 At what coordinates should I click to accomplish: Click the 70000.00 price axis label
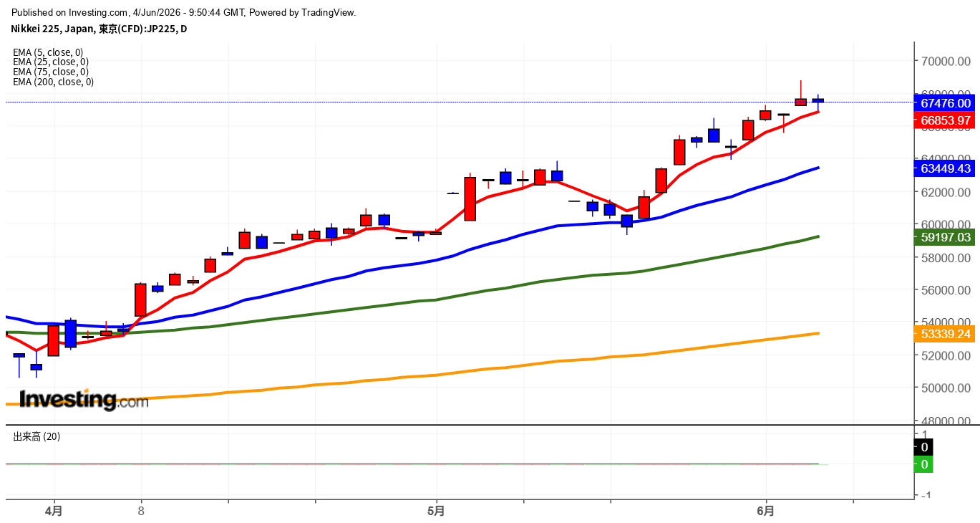click(946, 62)
